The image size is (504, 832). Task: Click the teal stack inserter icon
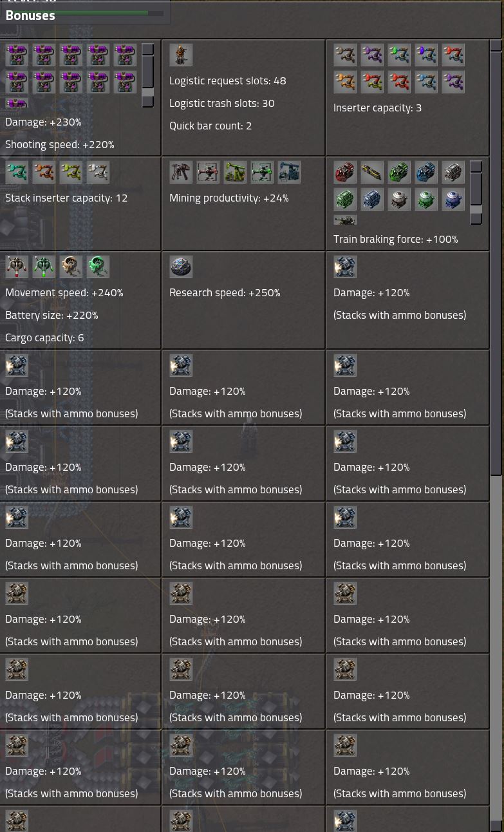17,173
